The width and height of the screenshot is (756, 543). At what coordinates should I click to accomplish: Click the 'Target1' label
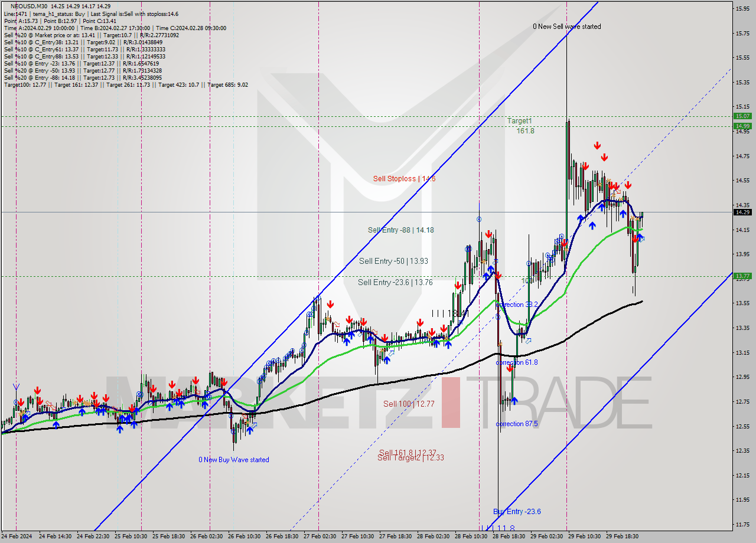(x=520, y=120)
